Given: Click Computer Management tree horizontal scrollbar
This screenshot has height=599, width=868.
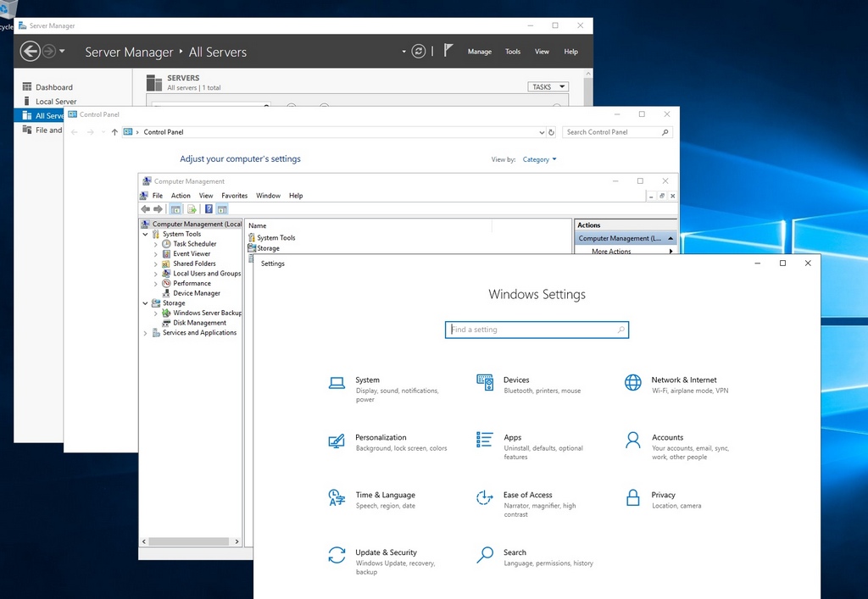Looking at the screenshot, I should (x=191, y=541).
